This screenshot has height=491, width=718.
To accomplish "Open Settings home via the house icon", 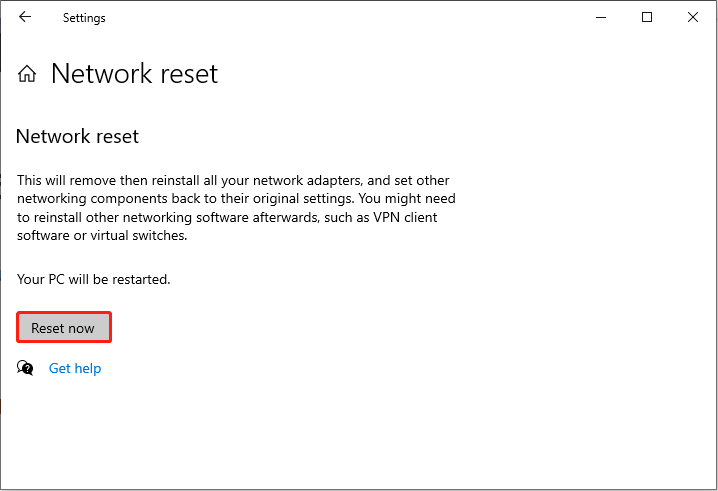I will coord(27,73).
